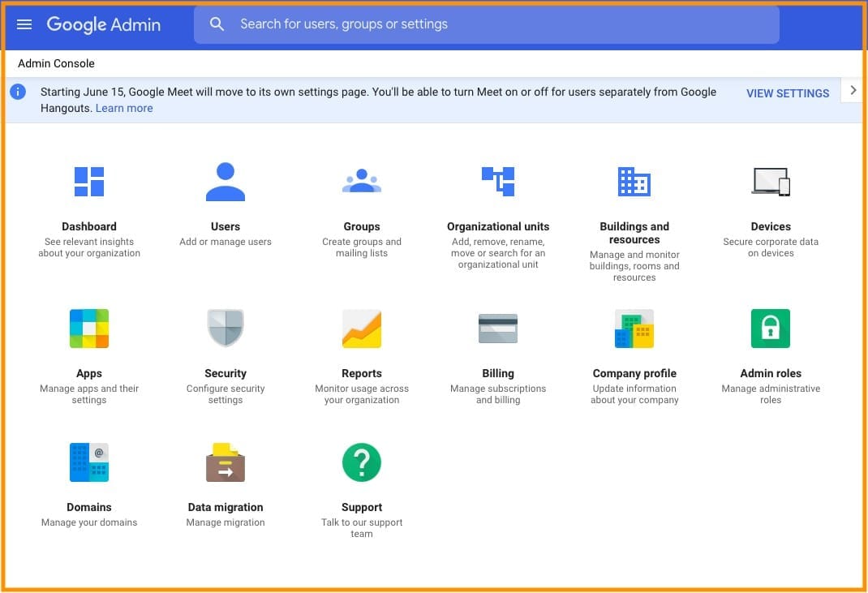Click the Billing credit card icon

498,329
